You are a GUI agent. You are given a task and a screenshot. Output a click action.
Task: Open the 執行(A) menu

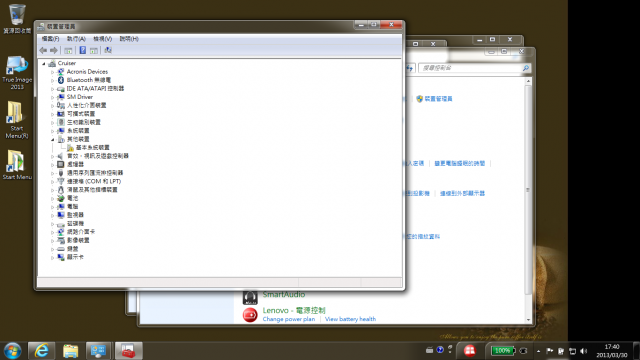[76, 39]
